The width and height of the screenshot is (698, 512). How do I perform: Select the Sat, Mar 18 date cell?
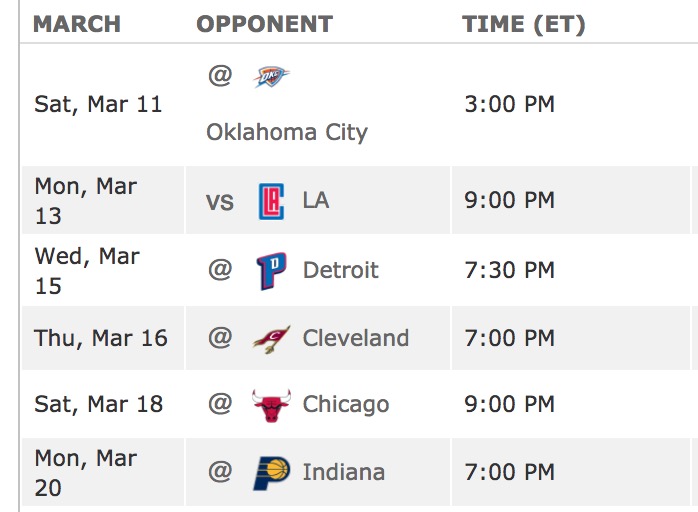click(x=98, y=404)
